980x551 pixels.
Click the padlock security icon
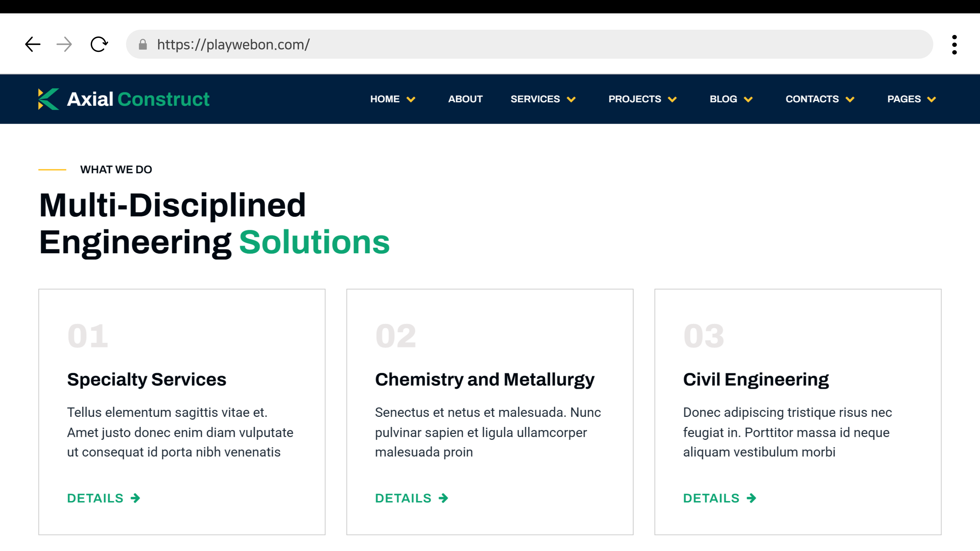[143, 44]
